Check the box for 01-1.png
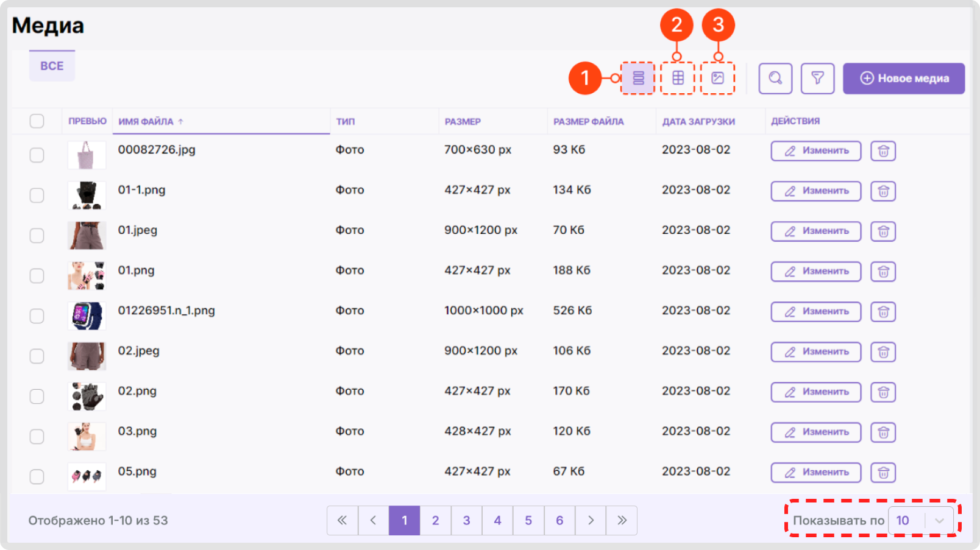The height and width of the screenshot is (550, 980). coord(37,195)
